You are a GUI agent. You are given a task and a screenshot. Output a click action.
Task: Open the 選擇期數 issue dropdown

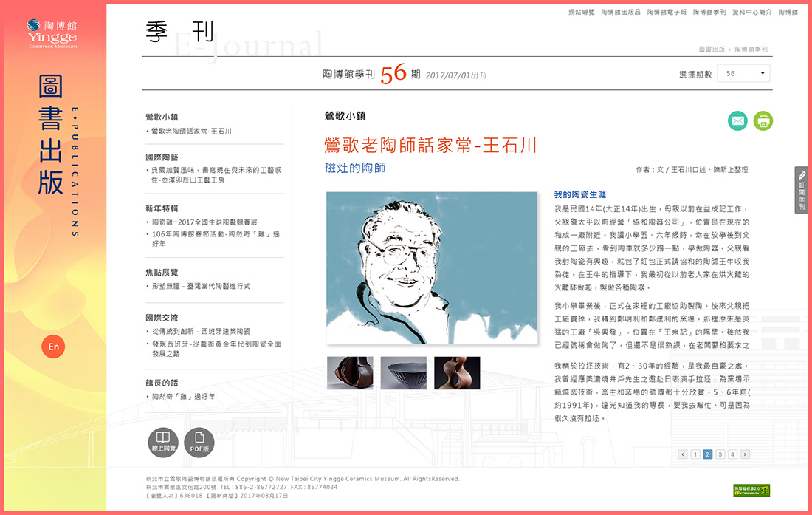pos(743,74)
